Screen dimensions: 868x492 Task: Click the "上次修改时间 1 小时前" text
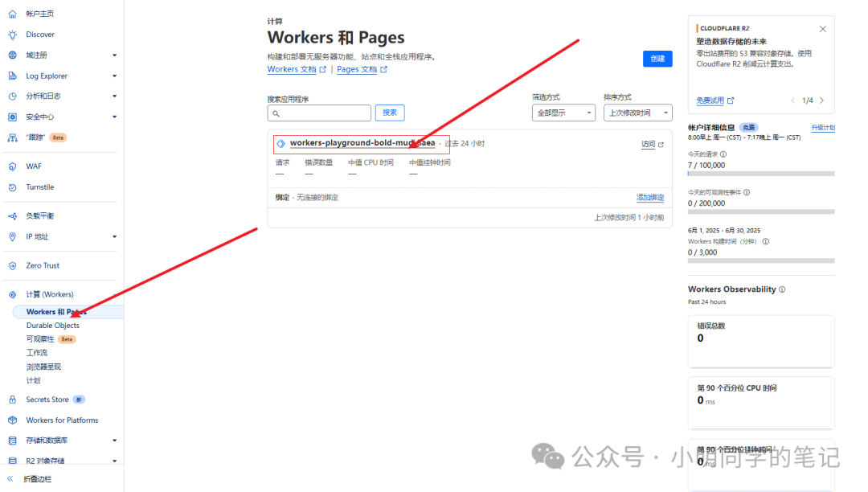(629, 218)
